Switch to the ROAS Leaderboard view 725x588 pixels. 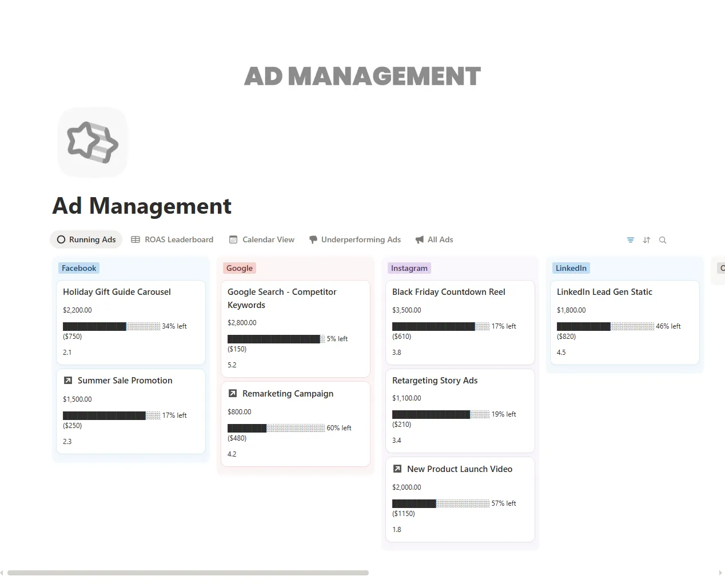coord(179,239)
